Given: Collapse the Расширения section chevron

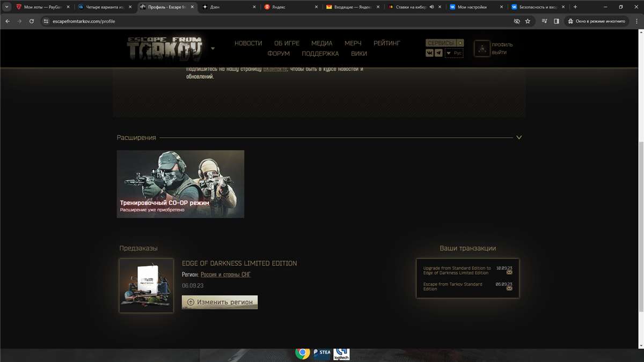Looking at the screenshot, I should [519, 137].
